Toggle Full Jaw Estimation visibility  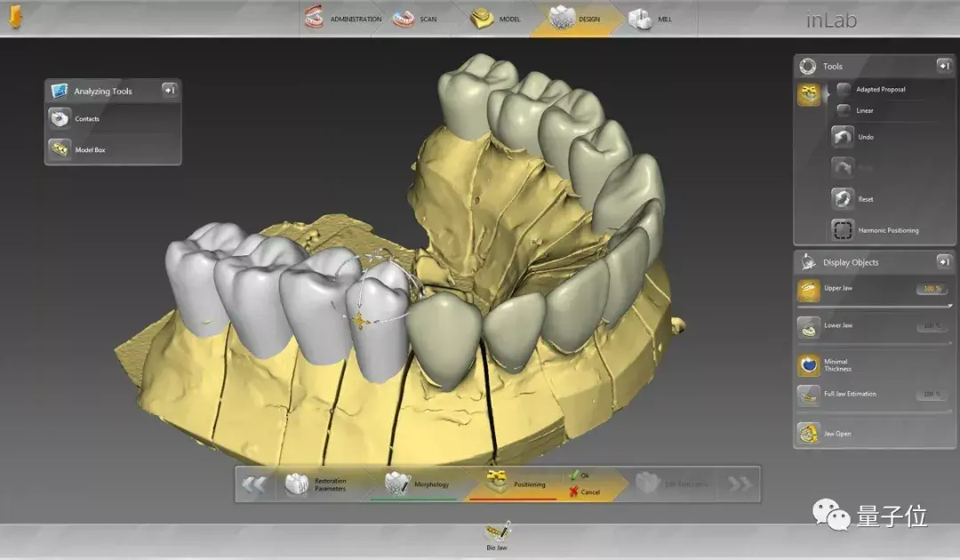click(809, 396)
